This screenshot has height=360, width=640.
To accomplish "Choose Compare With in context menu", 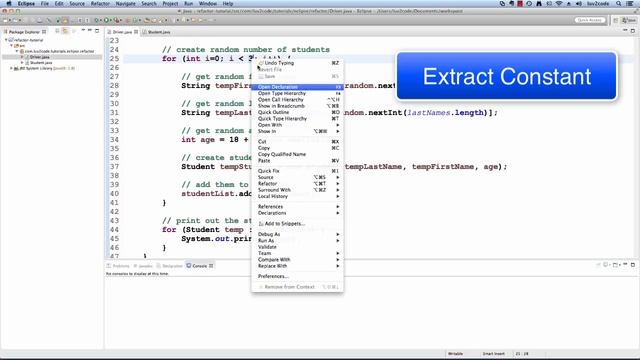I will [297, 260].
